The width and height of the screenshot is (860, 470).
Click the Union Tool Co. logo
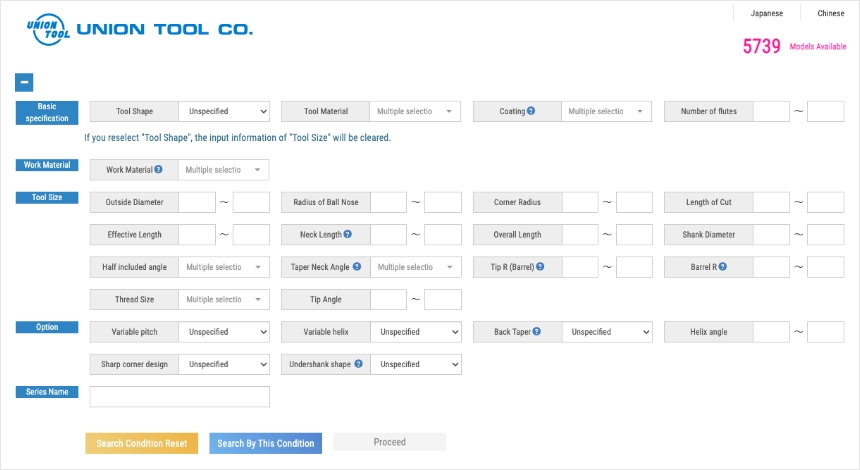tap(139, 29)
